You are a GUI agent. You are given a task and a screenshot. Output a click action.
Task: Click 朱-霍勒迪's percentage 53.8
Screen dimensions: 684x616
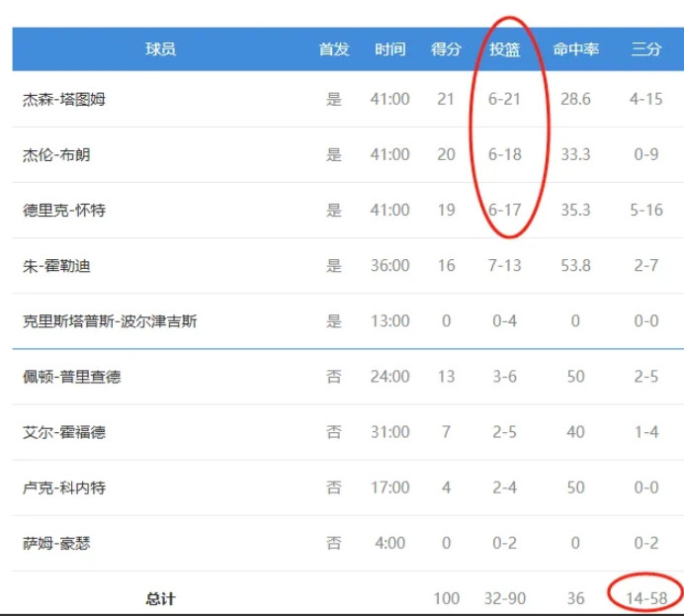(x=576, y=265)
